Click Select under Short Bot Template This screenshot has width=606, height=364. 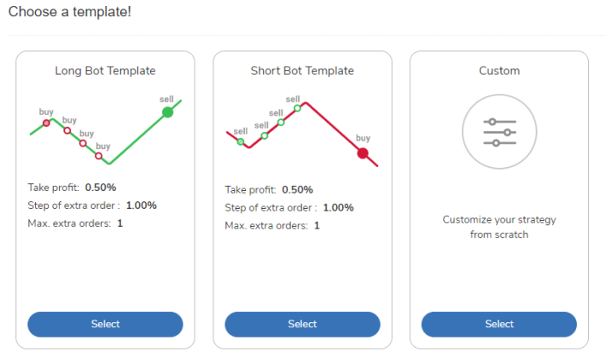tap(302, 324)
